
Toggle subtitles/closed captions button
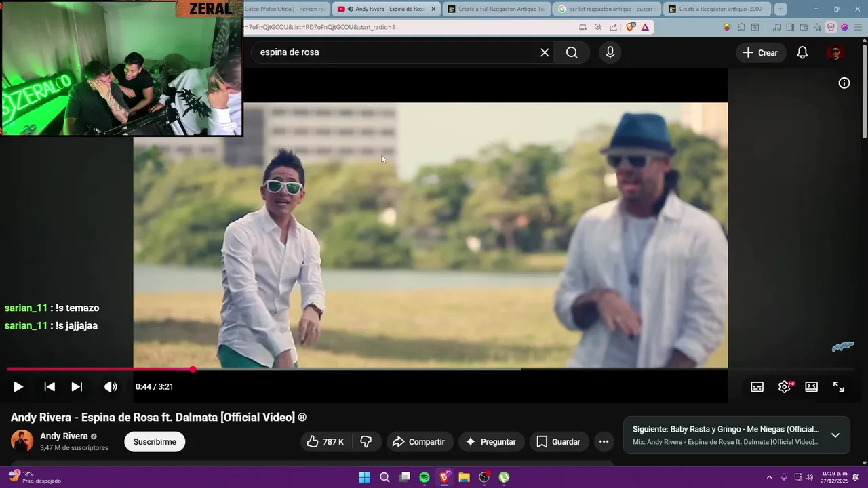coord(757,387)
